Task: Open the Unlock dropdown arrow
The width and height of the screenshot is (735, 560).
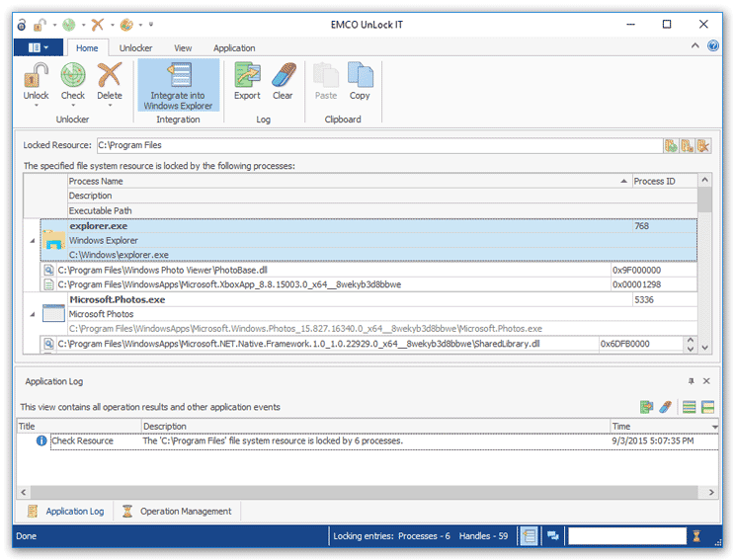Action: click(x=37, y=107)
